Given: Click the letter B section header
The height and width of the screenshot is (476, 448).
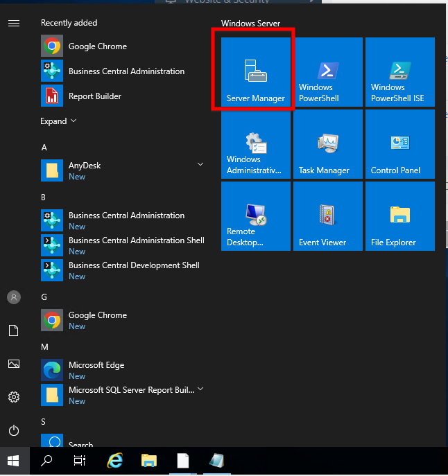Looking at the screenshot, I should click(x=44, y=197).
